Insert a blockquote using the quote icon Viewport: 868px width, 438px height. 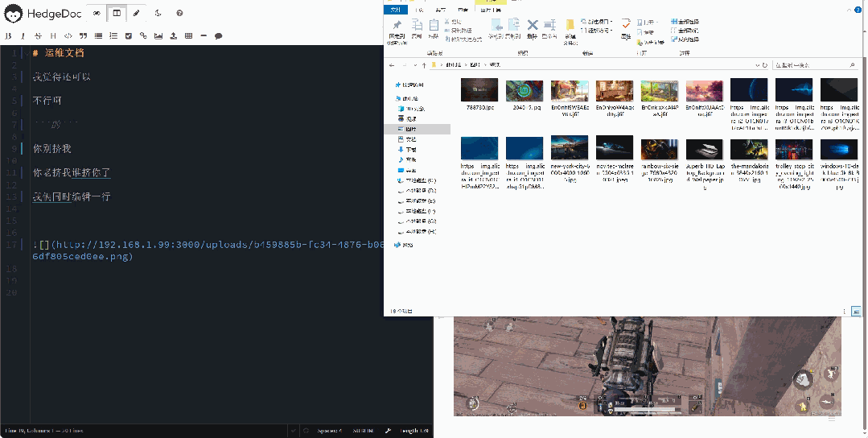tap(83, 36)
